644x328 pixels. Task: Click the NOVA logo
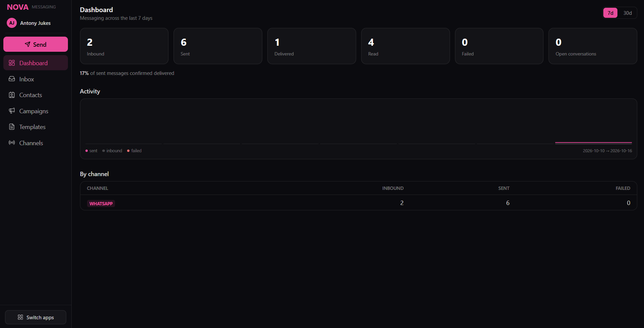pos(18,7)
